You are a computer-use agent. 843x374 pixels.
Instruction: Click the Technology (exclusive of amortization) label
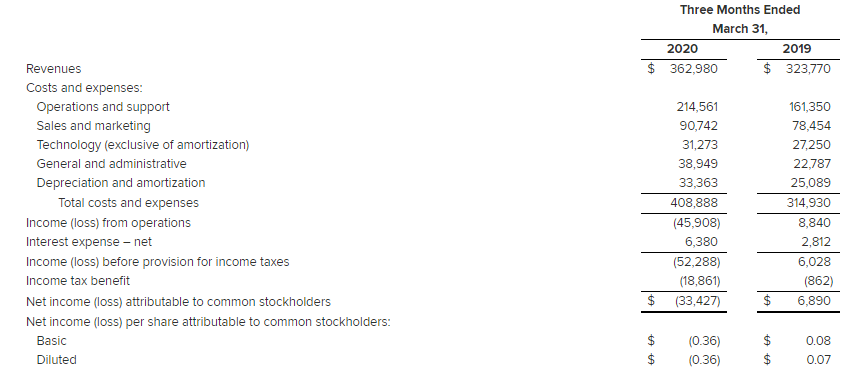click(x=142, y=145)
